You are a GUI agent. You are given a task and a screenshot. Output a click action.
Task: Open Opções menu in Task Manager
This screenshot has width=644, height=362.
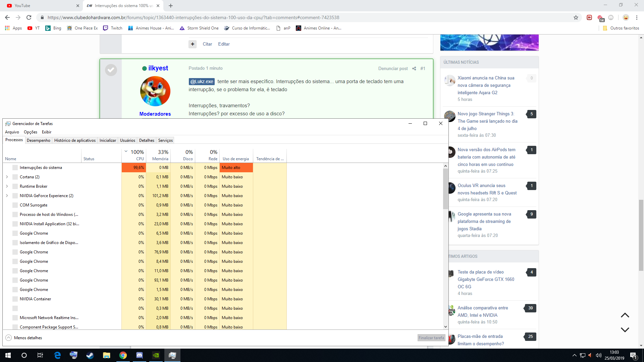click(x=31, y=132)
